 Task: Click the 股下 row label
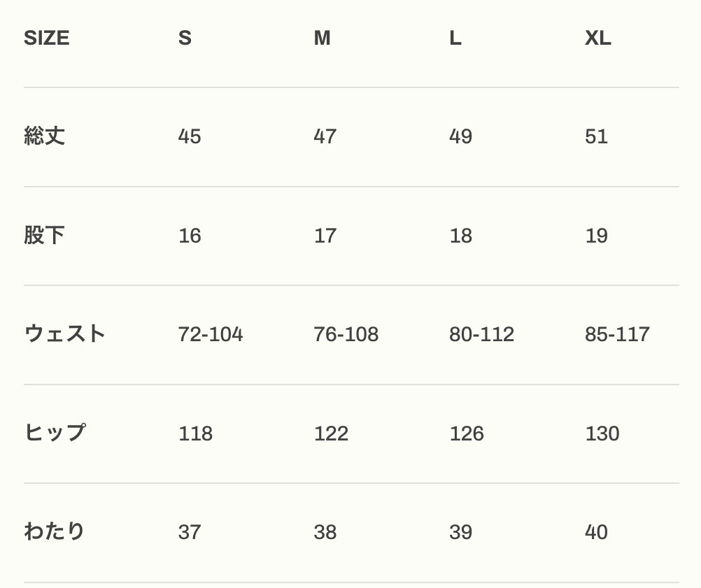coord(45,235)
